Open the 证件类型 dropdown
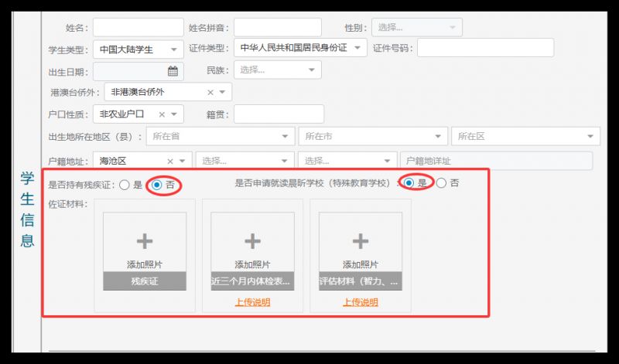Viewport: 619px width, 364px height. 300,48
